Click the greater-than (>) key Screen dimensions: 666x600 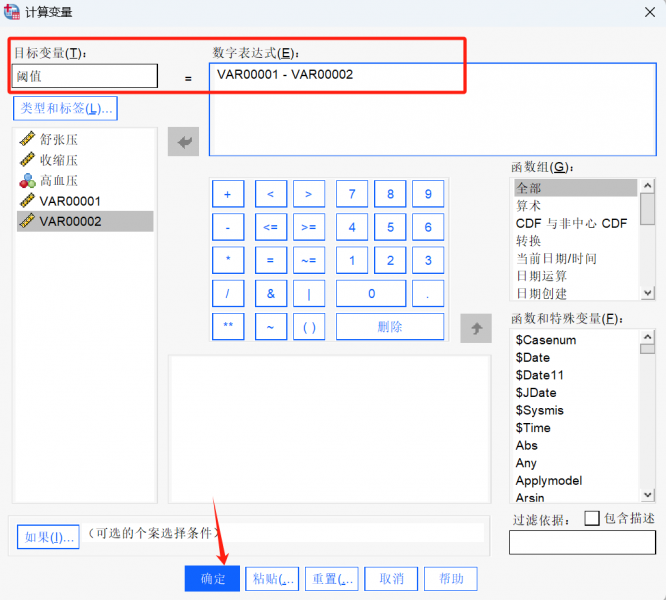[309, 194]
